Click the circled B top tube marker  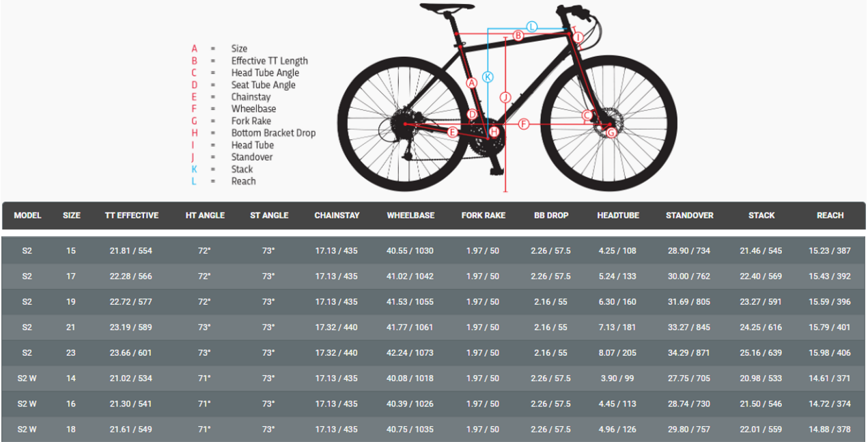coord(518,36)
